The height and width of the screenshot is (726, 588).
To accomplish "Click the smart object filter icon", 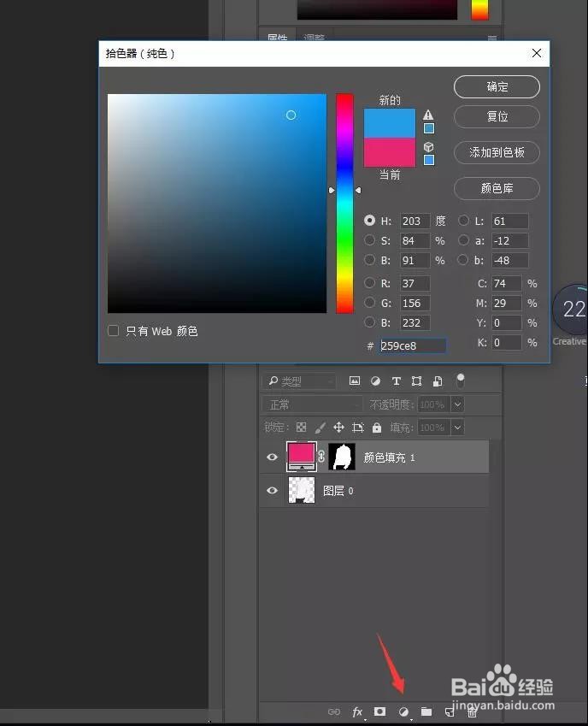I will click(438, 381).
